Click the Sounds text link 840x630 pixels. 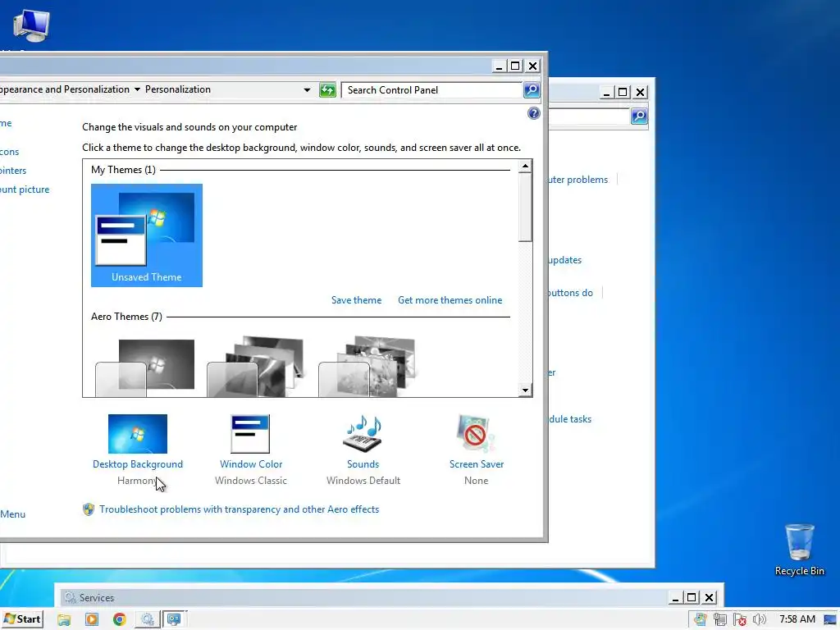point(363,464)
